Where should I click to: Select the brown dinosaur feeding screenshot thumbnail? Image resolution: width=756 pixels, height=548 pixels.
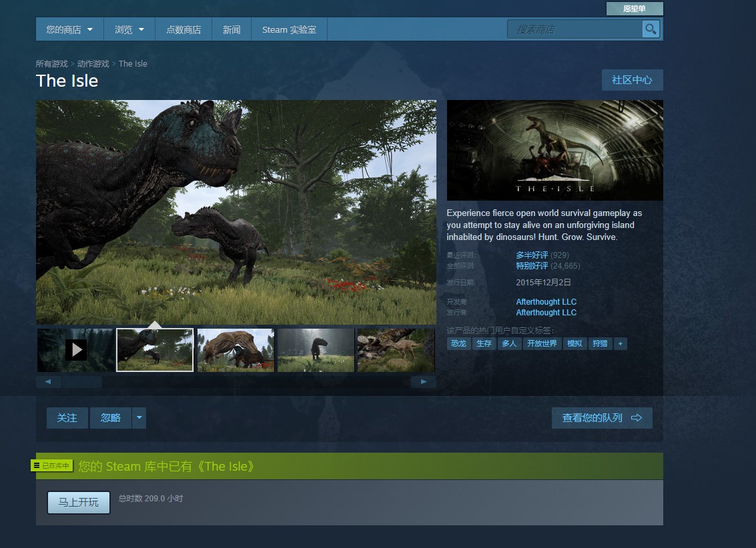pyautogui.click(x=236, y=350)
